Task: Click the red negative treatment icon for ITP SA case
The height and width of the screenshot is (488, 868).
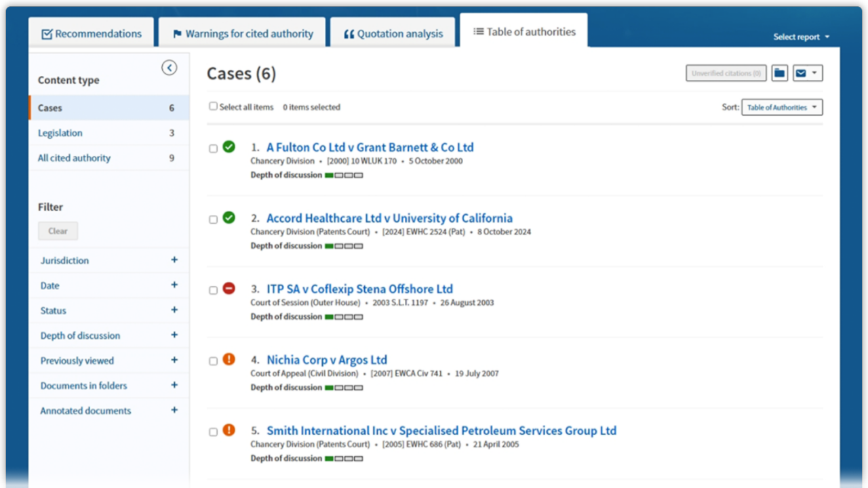Action: coord(229,288)
